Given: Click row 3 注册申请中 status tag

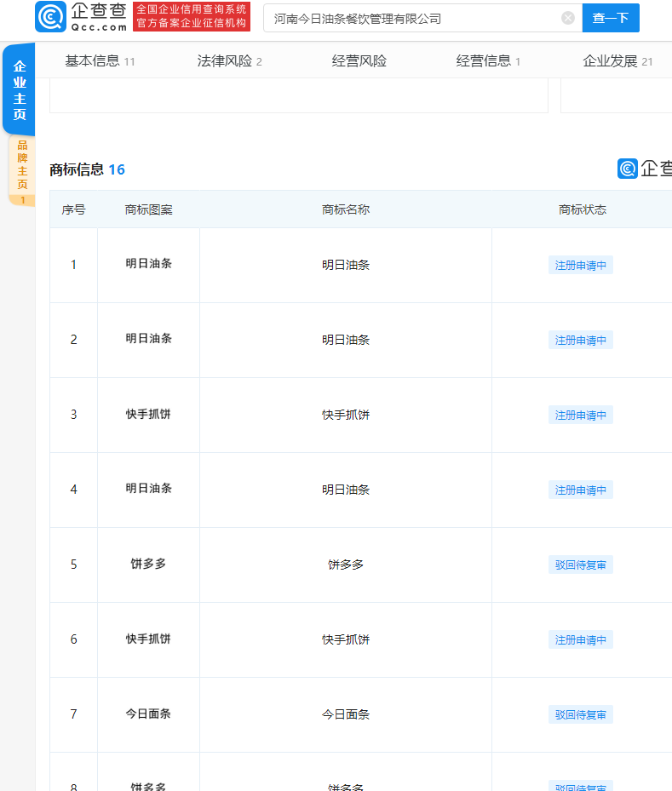Looking at the screenshot, I should click(581, 415).
